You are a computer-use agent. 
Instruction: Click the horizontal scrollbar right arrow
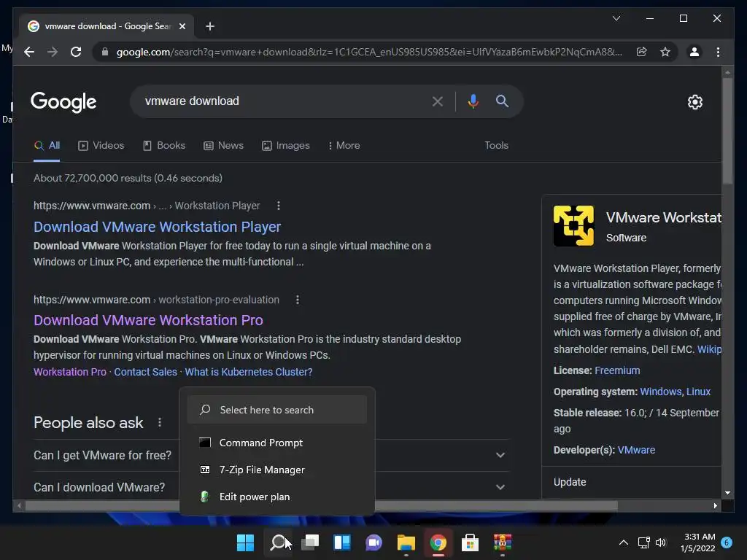[x=716, y=506]
